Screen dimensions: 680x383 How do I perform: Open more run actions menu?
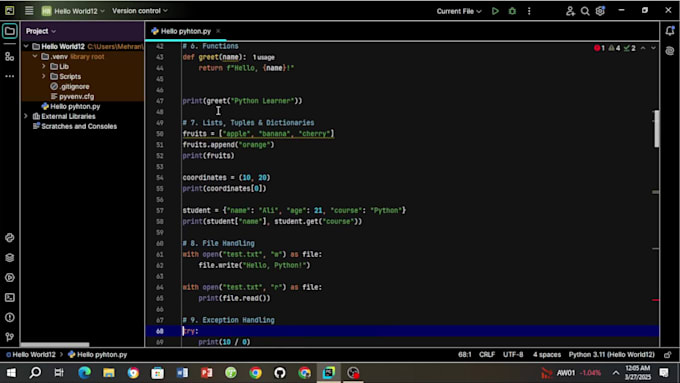529,11
